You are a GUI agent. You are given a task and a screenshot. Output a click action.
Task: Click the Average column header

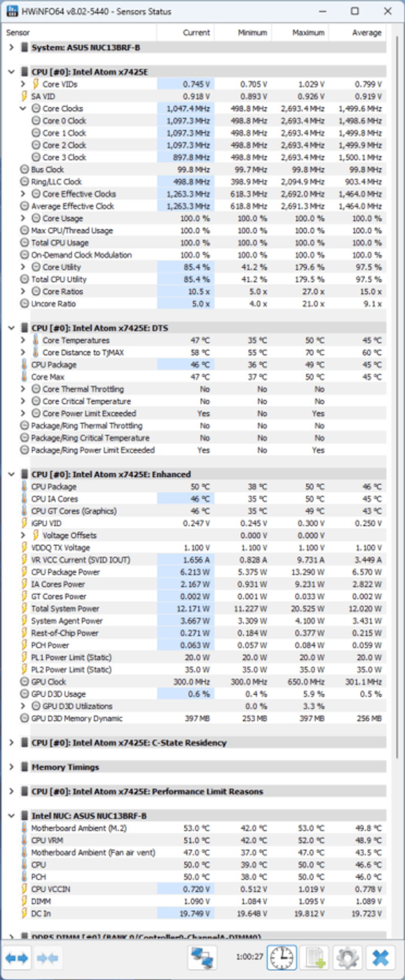tap(357, 32)
